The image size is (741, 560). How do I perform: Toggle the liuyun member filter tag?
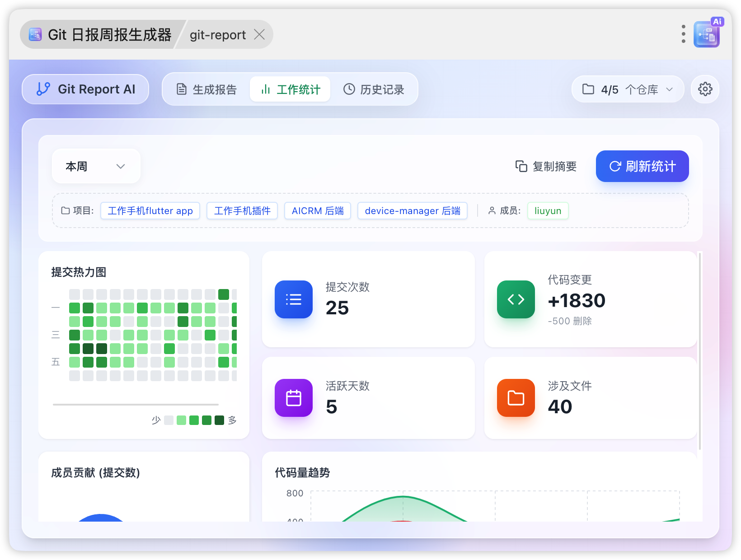pyautogui.click(x=548, y=211)
